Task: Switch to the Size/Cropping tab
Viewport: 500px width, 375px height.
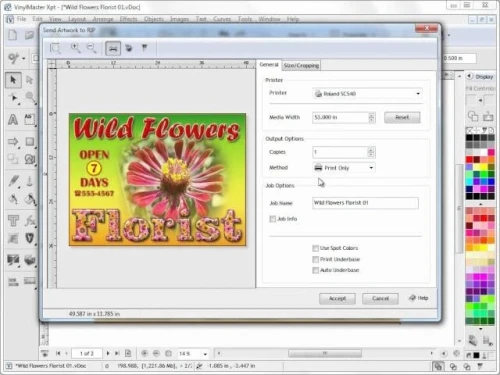Action: tap(301, 66)
